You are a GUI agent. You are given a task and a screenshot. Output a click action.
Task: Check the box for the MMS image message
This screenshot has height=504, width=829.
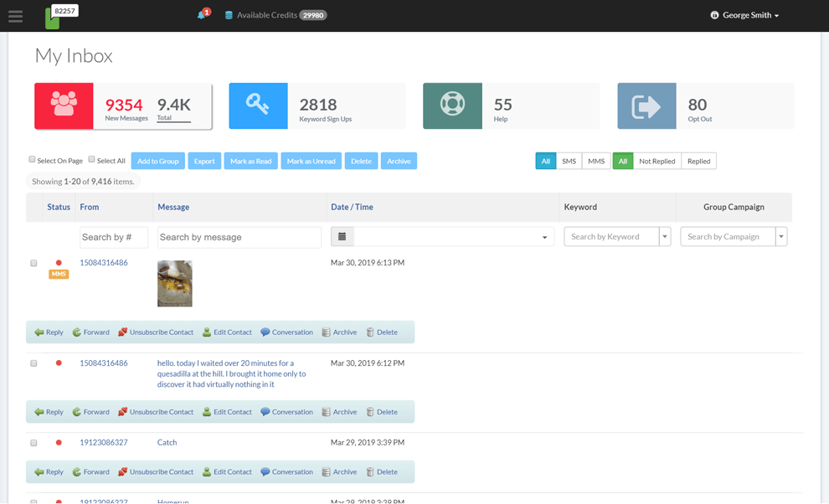(x=33, y=263)
